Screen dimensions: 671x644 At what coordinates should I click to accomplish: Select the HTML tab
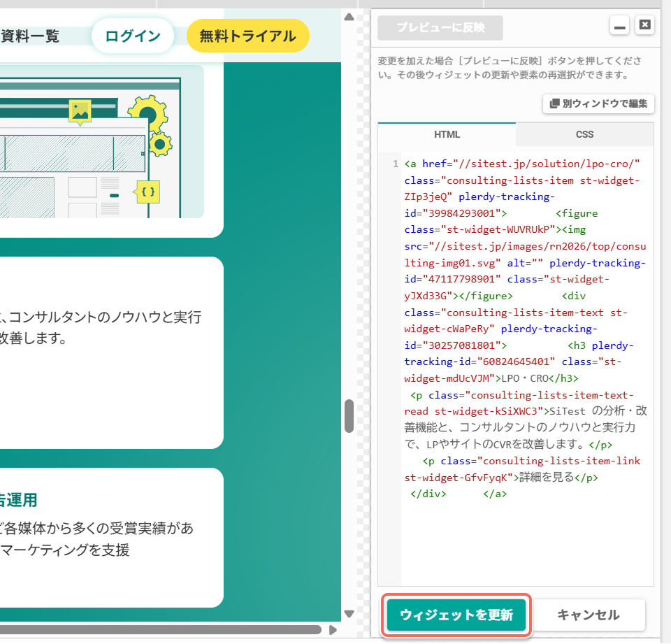click(x=447, y=134)
